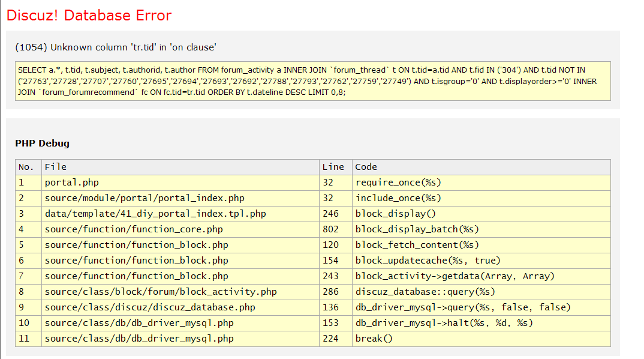Click the 'Discuz! Database Error' heading
The width and height of the screenshot is (644, 359).
tap(89, 15)
